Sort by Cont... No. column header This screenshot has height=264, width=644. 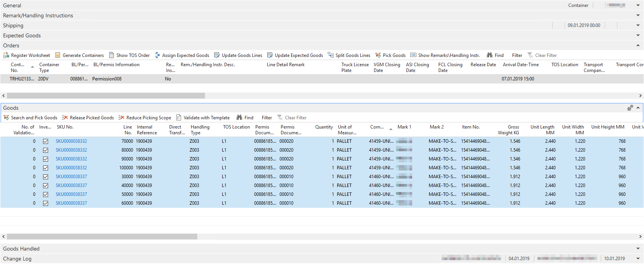coord(18,67)
